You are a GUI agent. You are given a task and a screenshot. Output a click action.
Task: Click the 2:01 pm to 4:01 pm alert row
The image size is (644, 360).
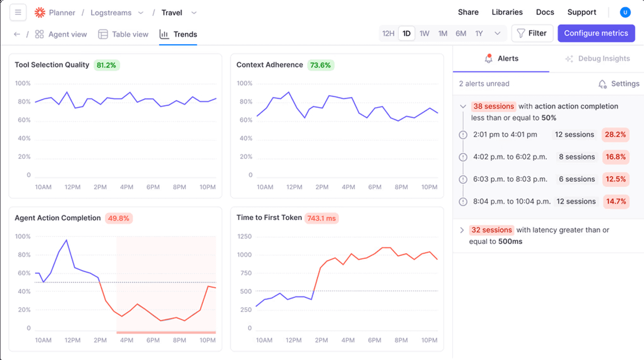(545, 135)
